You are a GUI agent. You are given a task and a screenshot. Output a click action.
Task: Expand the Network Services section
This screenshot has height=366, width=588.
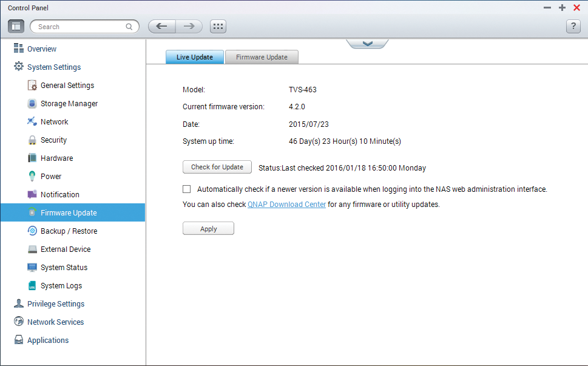coord(55,322)
